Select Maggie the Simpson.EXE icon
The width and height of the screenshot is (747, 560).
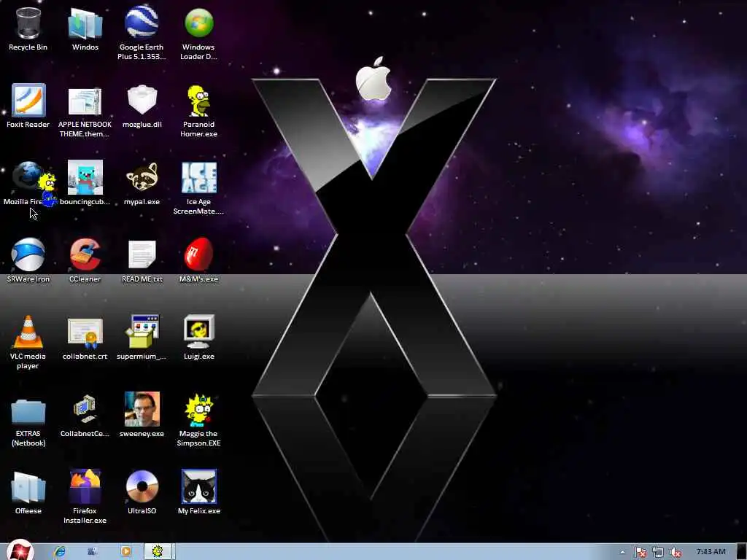[x=198, y=410]
